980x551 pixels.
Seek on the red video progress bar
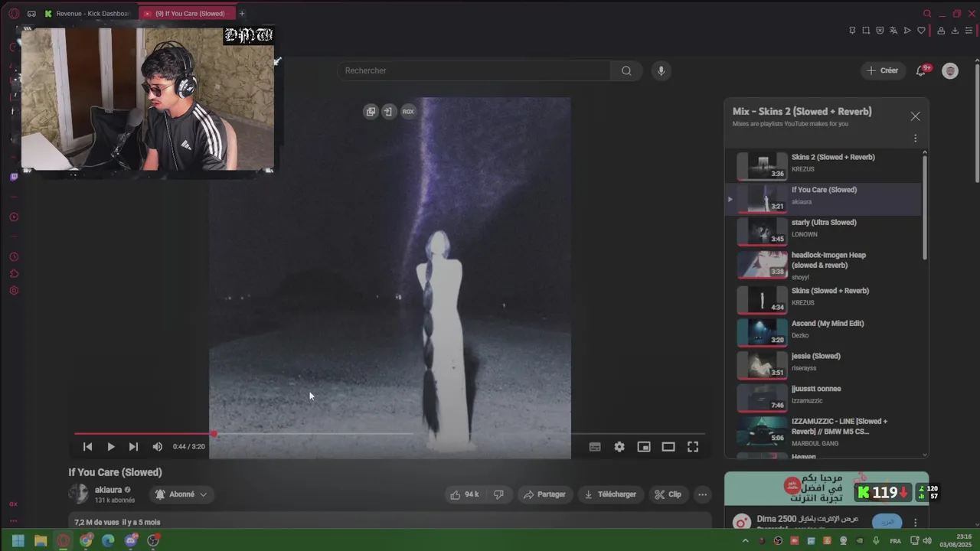(390, 434)
